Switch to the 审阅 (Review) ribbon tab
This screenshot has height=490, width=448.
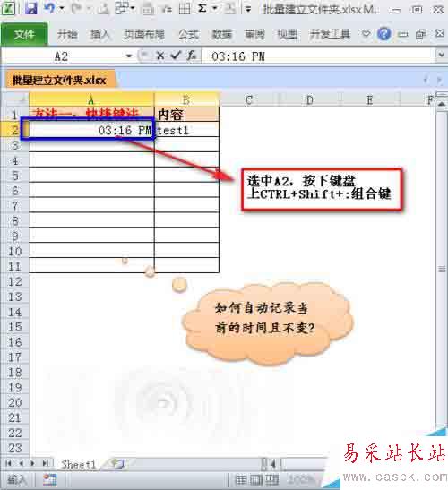(x=254, y=34)
